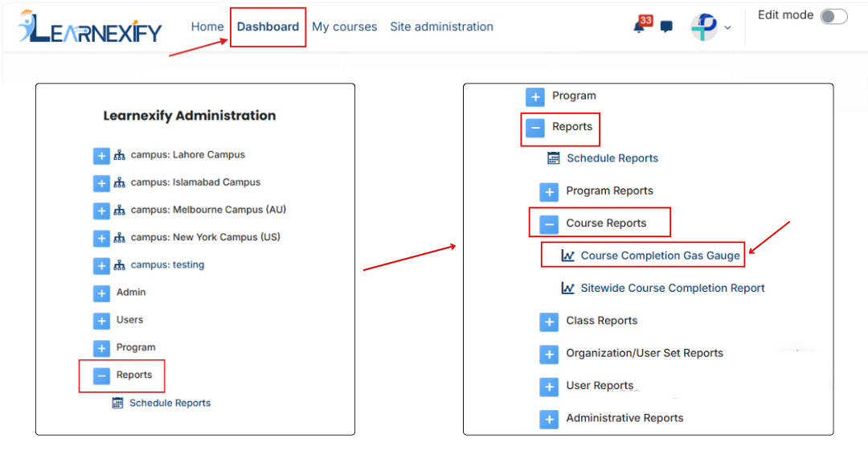Expand the User Reports node
868x455 pixels.
549,387
